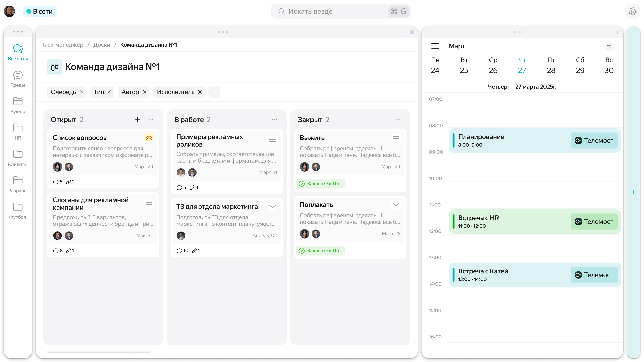Click the settings gear icon

[x=633, y=11]
